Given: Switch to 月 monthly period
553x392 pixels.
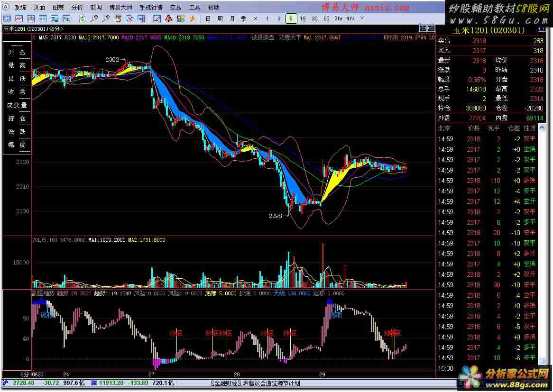Looking at the screenshot, I should click(x=232, y=18).
